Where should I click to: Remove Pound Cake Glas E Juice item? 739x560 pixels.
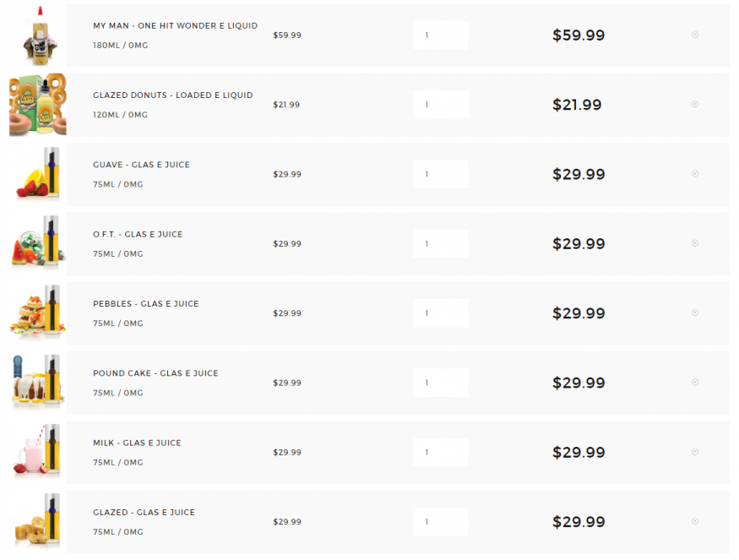(x=695, y=383)
